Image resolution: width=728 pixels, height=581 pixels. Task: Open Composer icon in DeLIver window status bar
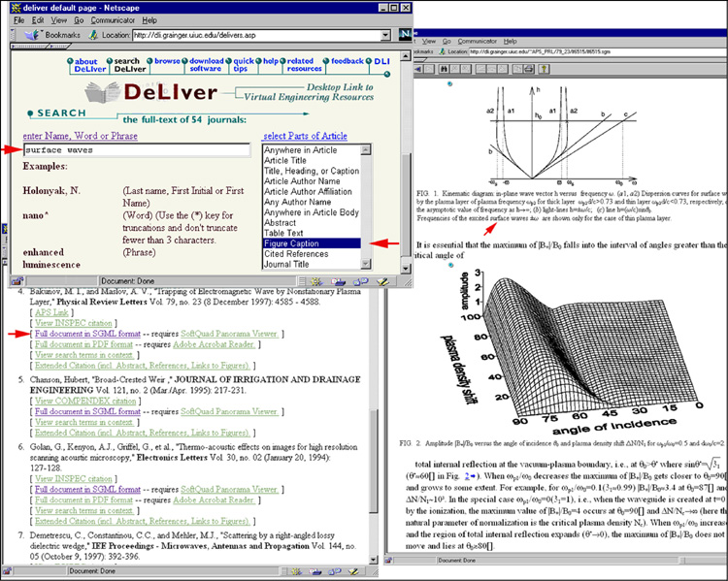(382, 281)
